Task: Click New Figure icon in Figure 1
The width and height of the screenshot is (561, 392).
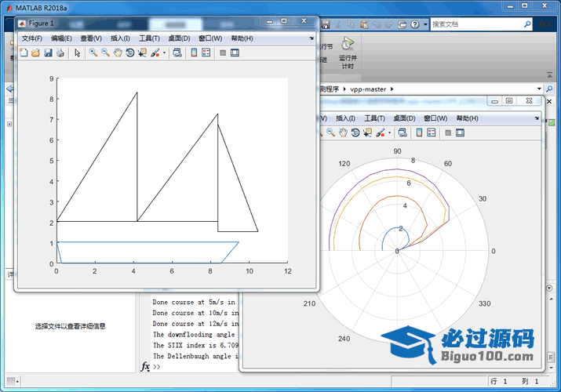Action: click(24, 53)
